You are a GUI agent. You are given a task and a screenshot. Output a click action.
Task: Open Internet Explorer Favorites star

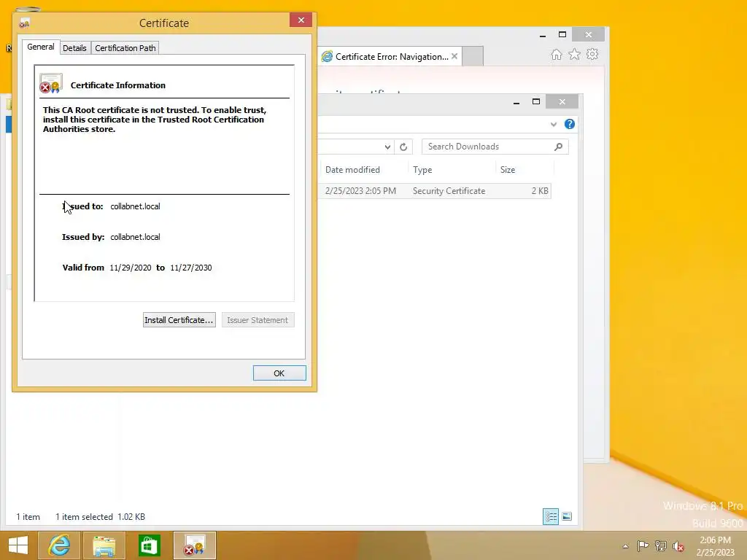point(575,54)
